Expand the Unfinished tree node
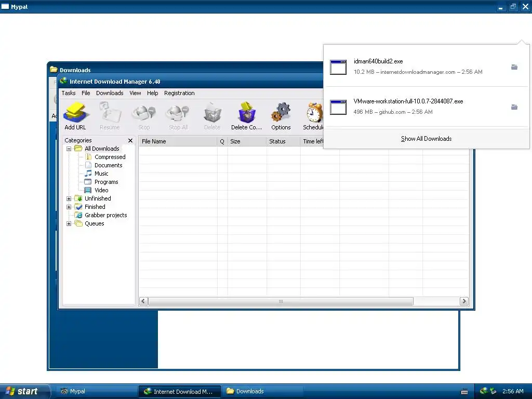Viewport: 532px width, 399px height. [69, 198]
